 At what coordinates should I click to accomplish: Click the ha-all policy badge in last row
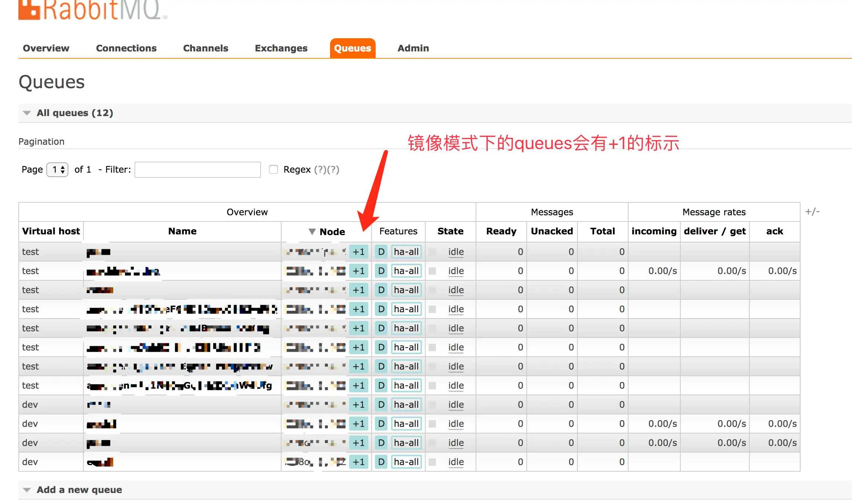pos(406,462)
